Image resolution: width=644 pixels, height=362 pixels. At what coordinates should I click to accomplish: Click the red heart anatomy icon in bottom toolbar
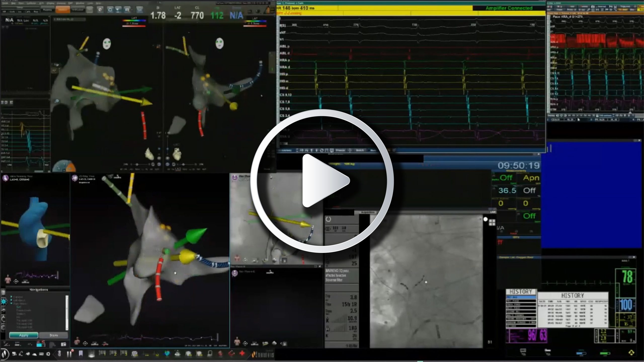221,354
